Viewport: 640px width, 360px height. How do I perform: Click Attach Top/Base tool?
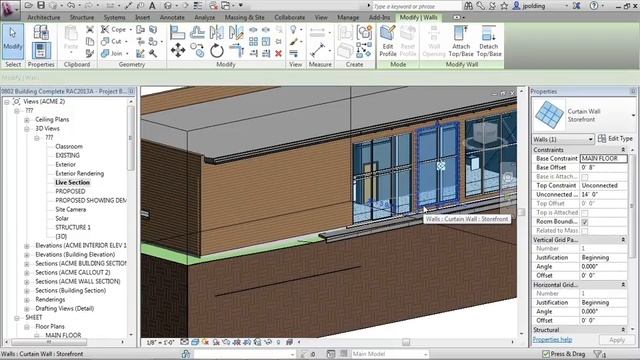[x=461, y=41]
